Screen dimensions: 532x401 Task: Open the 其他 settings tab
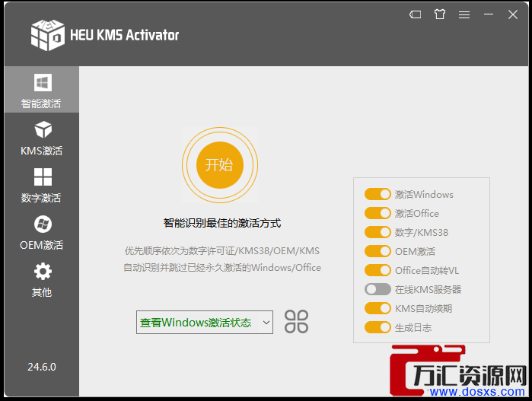[41, 278]
